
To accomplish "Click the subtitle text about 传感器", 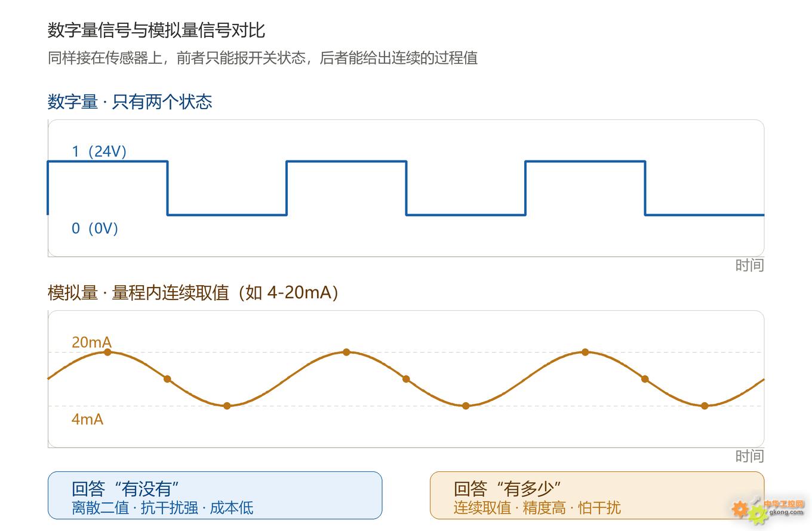I will (263, 58).
